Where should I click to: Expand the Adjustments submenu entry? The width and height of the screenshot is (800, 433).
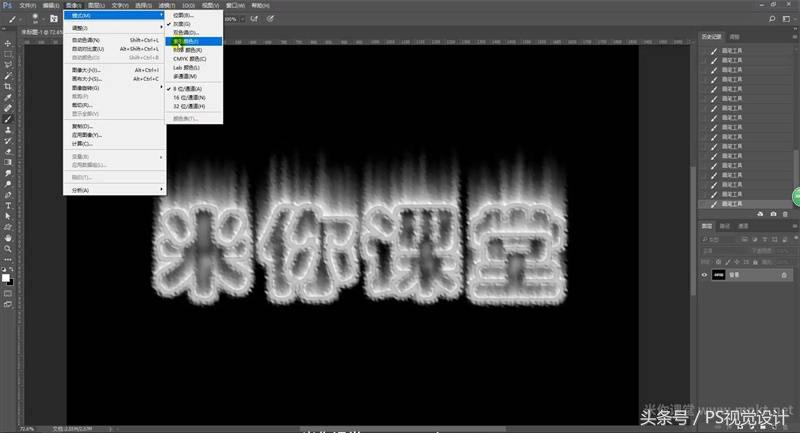(x=114, y=28)
